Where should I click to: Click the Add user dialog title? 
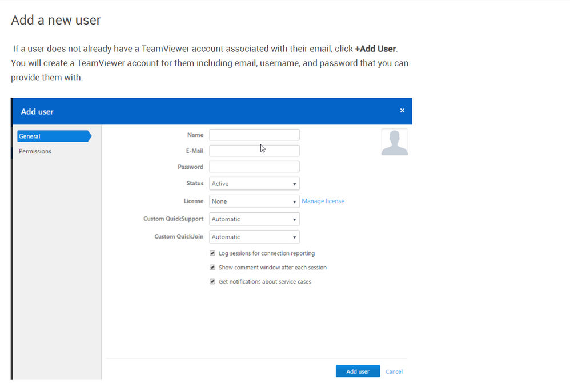37,111
